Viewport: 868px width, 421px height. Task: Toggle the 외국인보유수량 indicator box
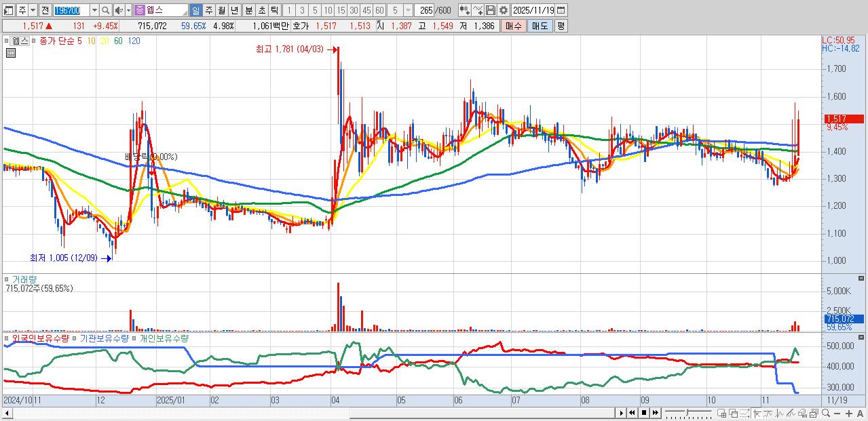[x=7, y=338]
